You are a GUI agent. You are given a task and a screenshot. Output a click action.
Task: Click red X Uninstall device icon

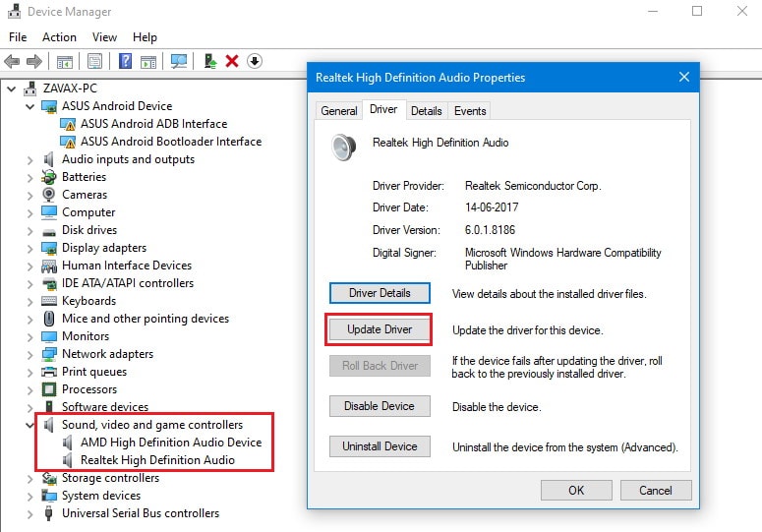coord(232,61)
